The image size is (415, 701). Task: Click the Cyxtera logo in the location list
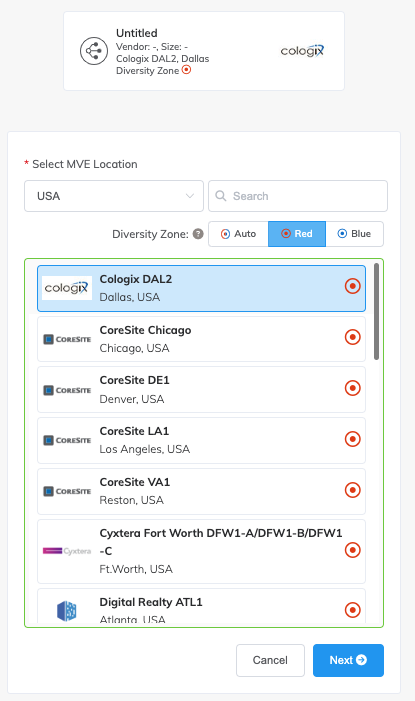[67, 551]
